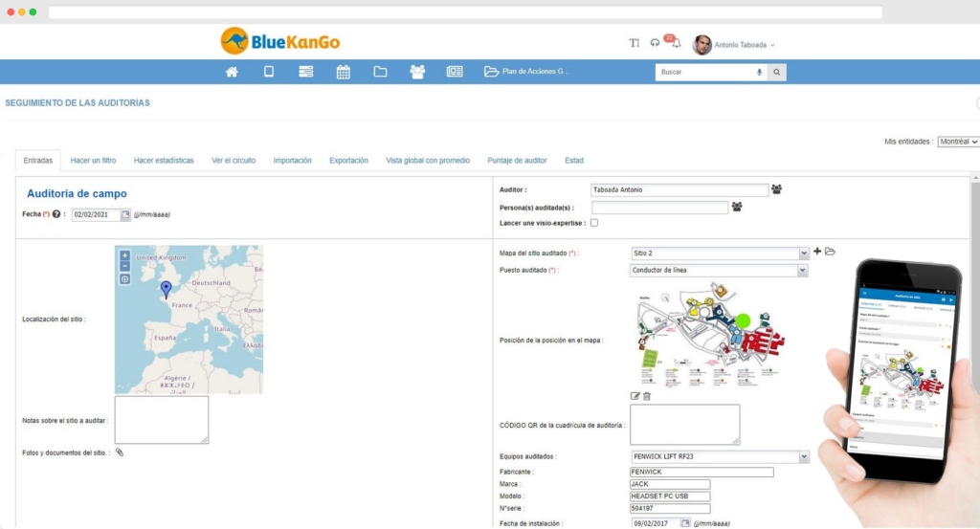The height and width of the screenshot is (529, 980).
Task: Click the N°serie field 504197
Action: (670, 508)
